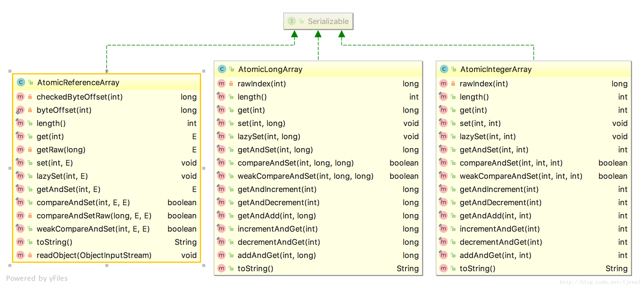The width and height of the screenshot is (644, 288).
Task: Select the AtomicIntegerArray title text
Action: (x=496, y=69)
